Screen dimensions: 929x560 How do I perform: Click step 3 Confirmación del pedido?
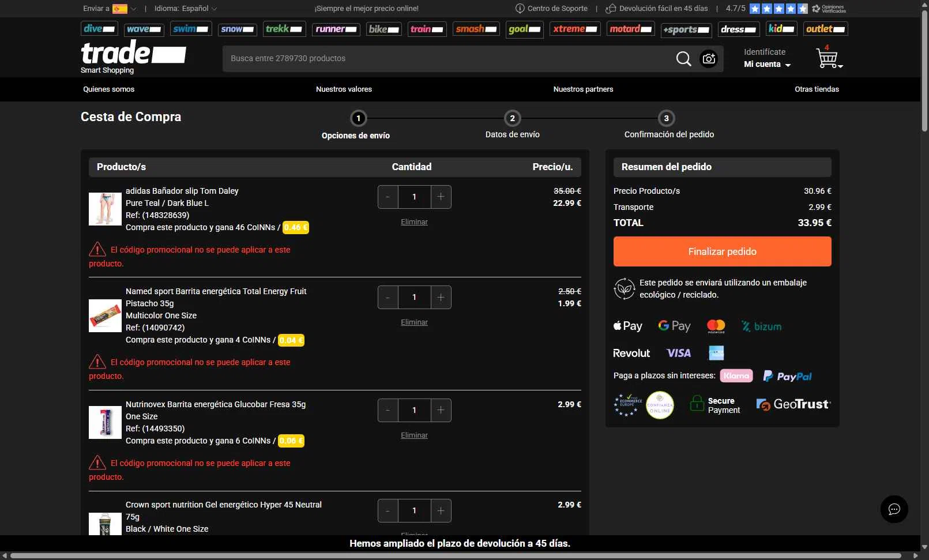pos(669,126)
